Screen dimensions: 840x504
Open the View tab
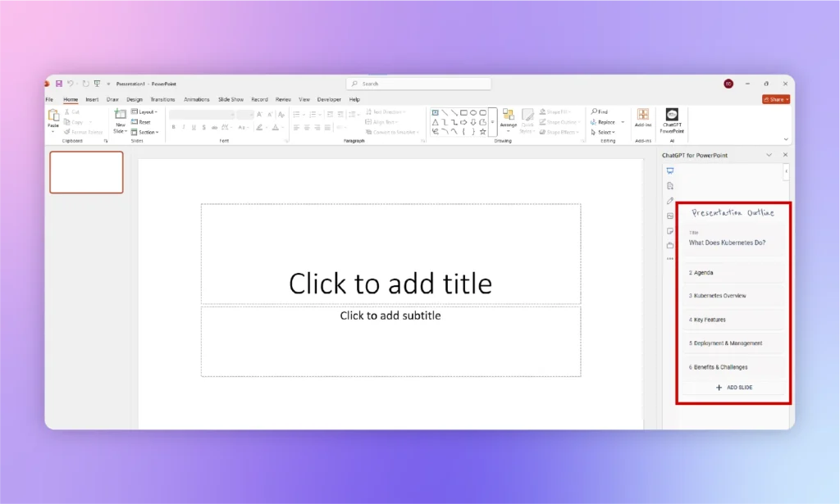click(304, 99)
